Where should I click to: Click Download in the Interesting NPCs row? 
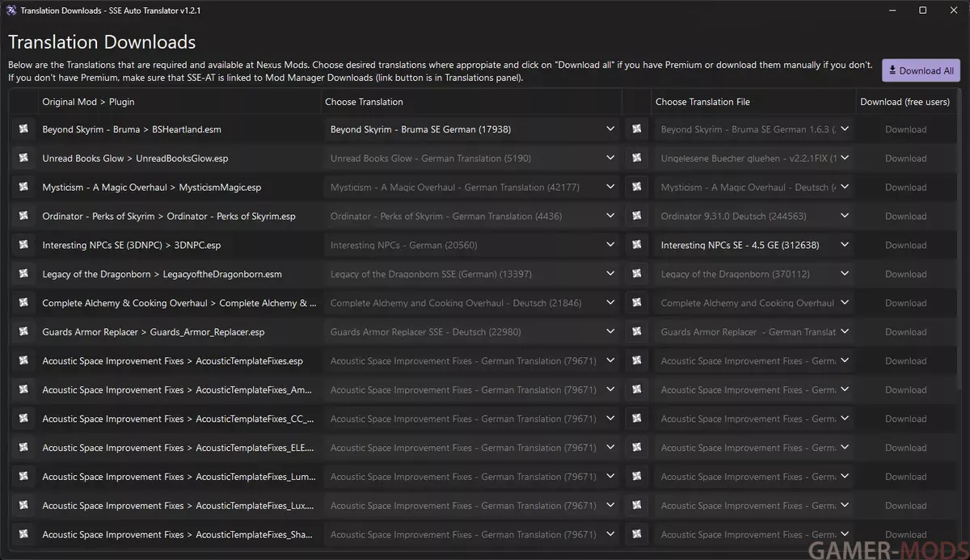coord(905,245)
